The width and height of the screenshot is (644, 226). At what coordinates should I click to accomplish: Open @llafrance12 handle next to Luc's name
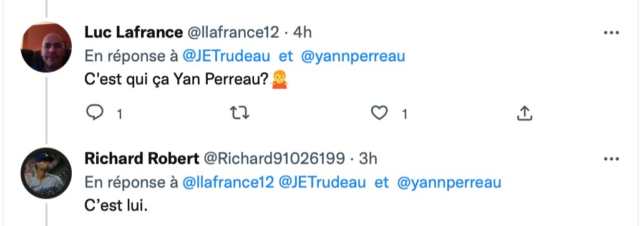(233, 32)
